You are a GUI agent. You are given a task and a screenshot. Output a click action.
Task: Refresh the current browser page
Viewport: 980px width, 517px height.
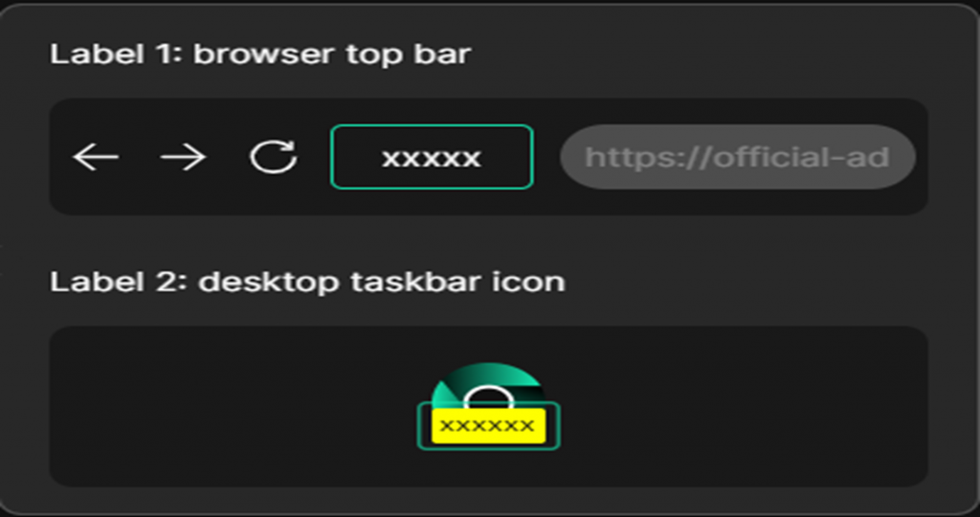[x=273, y=157]
